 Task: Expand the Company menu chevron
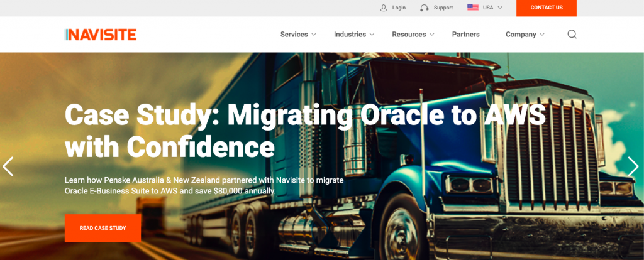[x=541, y=35]
